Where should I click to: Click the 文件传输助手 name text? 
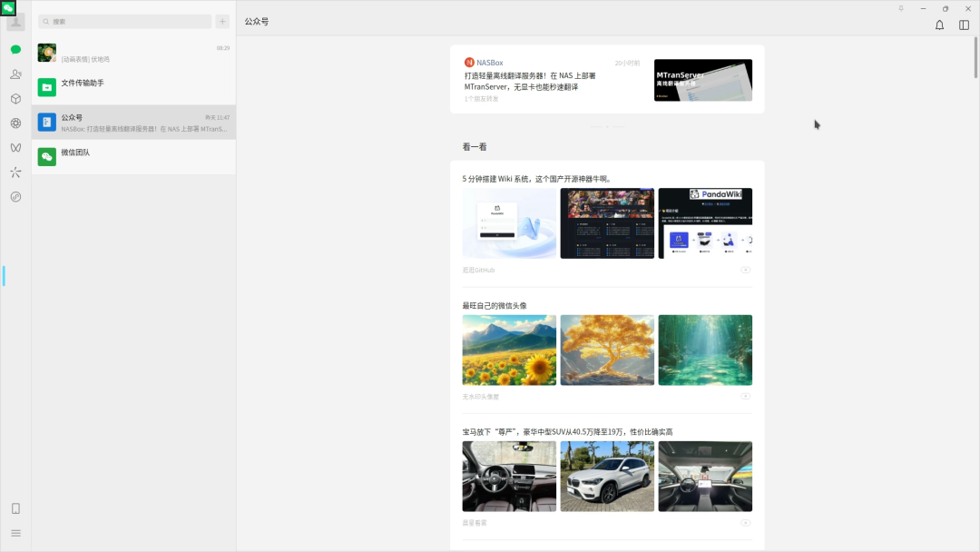pos(83,83)
